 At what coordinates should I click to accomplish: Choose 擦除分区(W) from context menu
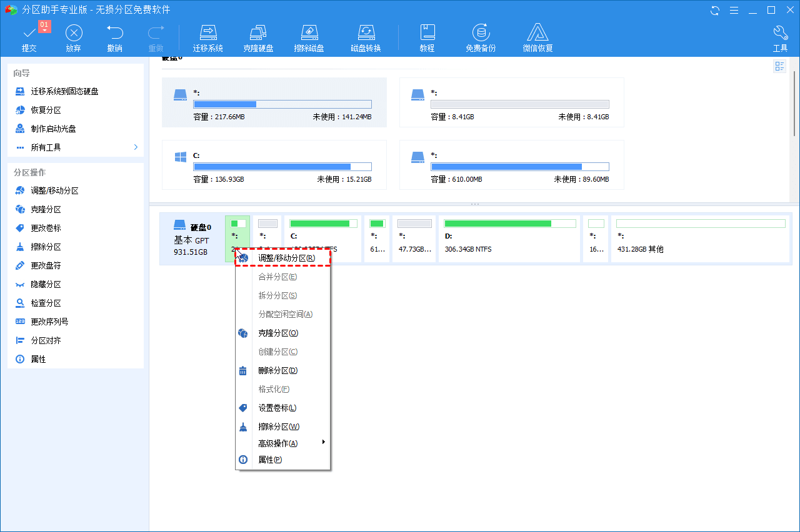282,426
